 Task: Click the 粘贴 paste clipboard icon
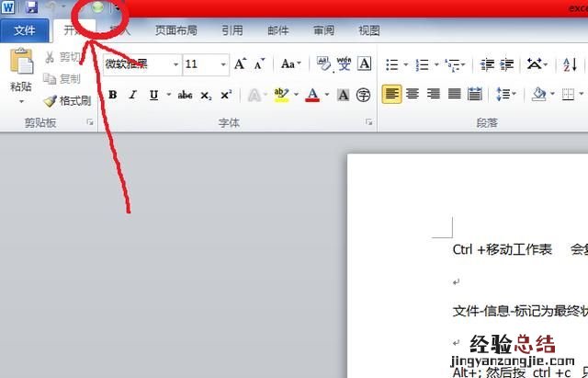tap(21, 61)
